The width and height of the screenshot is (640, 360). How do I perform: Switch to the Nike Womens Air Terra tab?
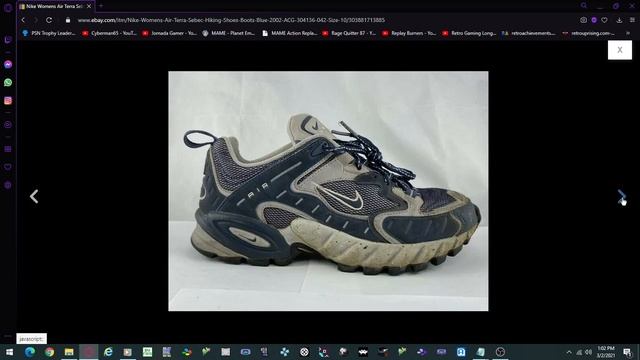pos(54,7)
